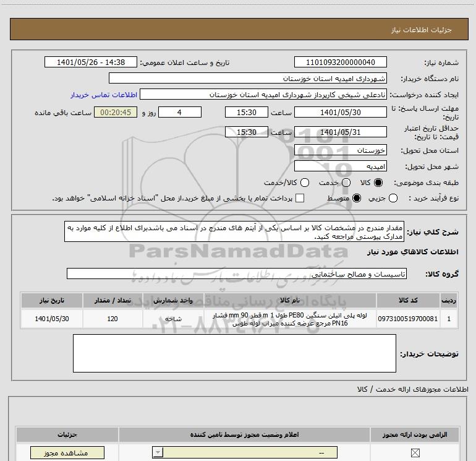Viewport: 476px width, 461px height.
Task: Click the اعلام وضعیت مجوز توسط تامین کننده header
Action: (x=244, y=435)
